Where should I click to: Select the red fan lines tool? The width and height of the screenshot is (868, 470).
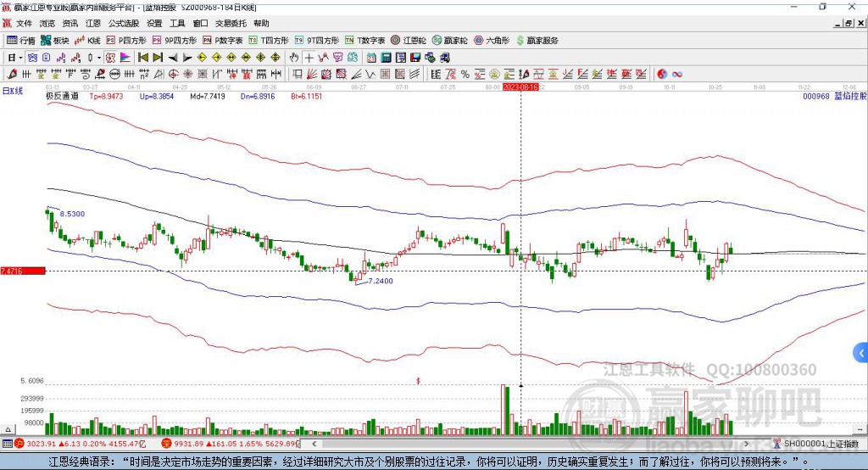coord(312,74)
